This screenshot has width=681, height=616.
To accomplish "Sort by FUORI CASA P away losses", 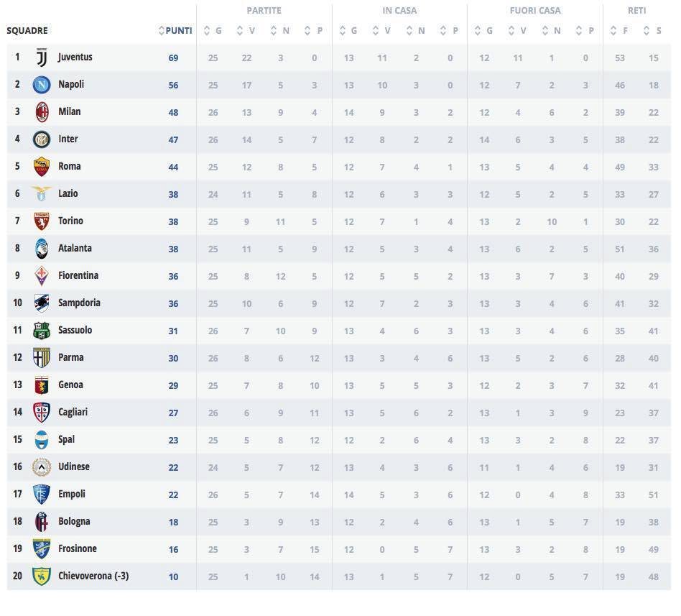I will [580, 31].
